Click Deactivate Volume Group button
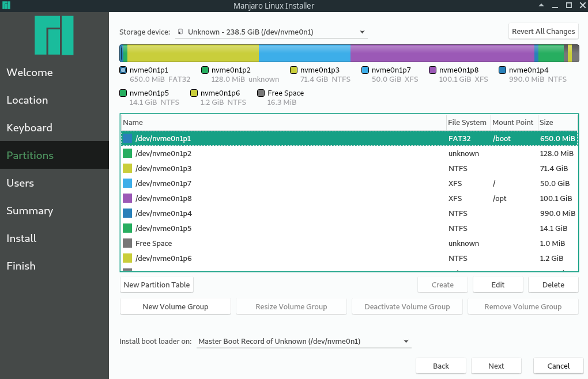Image resolution: width=588 pixels, height=379 pixels. 407,306
